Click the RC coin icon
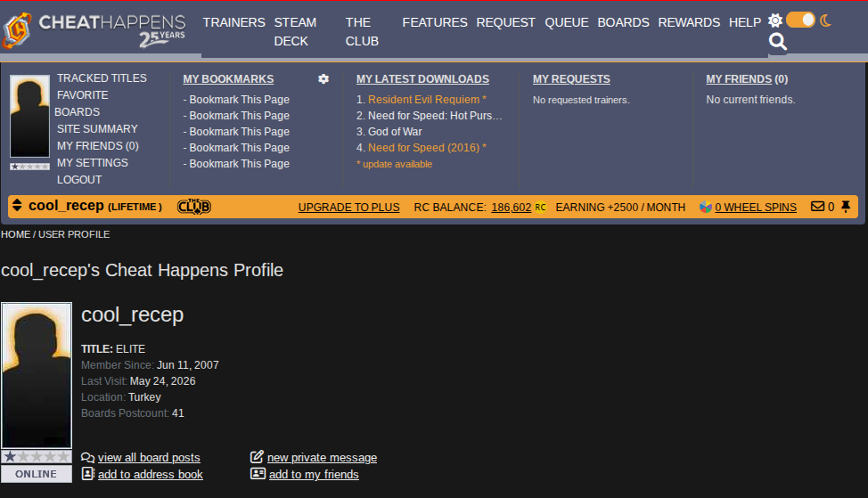Image resolution: width=868 pixels, height=498 pixels. tap(540, 208)
